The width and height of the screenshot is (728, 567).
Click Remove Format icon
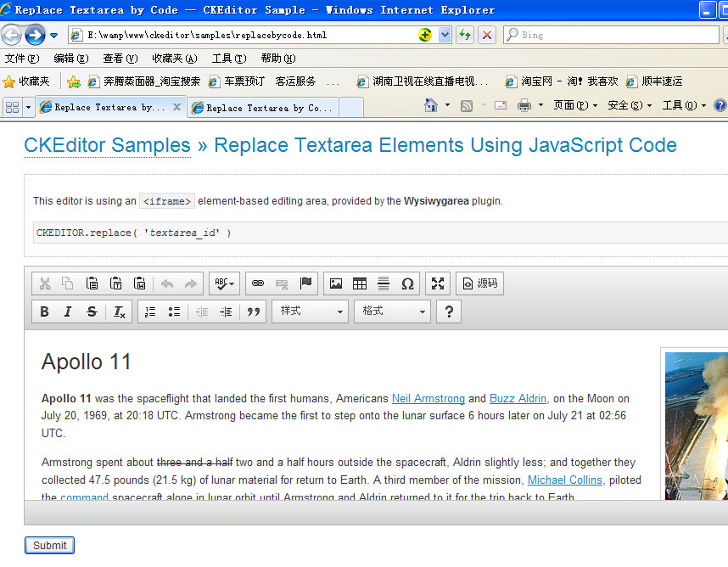(120, 312)
